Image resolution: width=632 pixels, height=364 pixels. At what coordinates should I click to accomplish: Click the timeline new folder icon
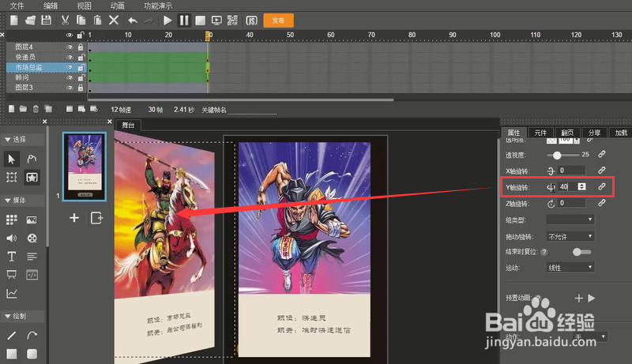pos(24,109)
